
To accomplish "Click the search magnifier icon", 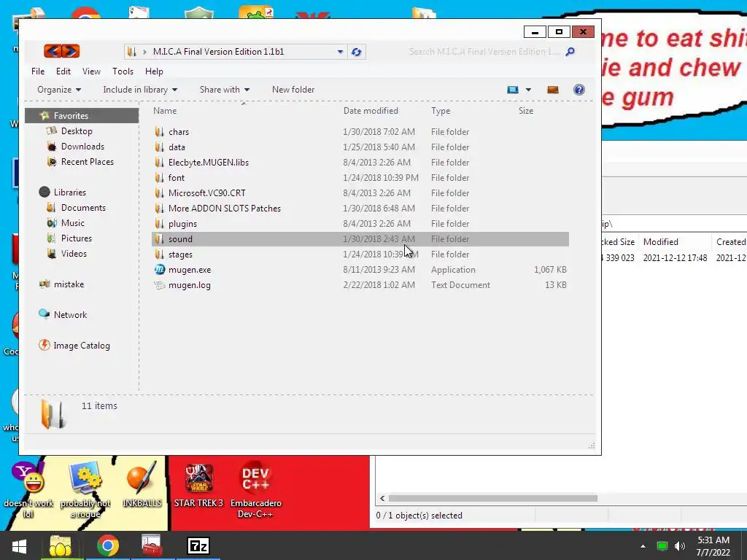I will pyautogui.click(x=570, y=52).
